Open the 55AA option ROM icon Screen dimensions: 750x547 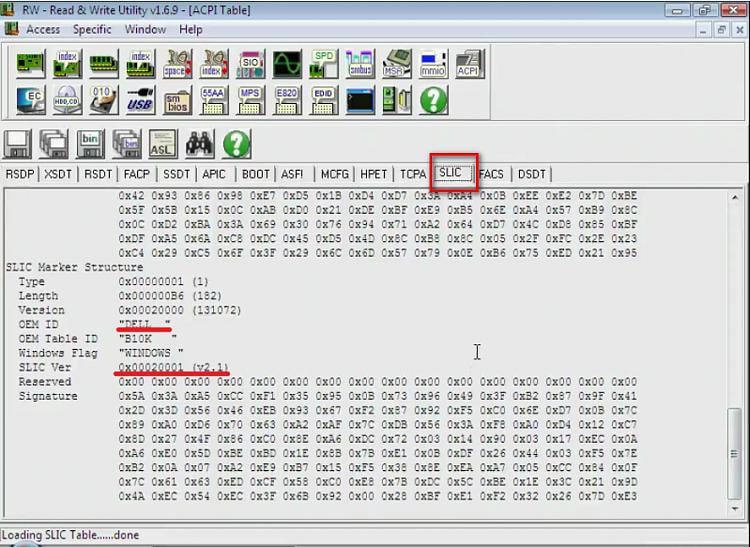tap(214, 100)
